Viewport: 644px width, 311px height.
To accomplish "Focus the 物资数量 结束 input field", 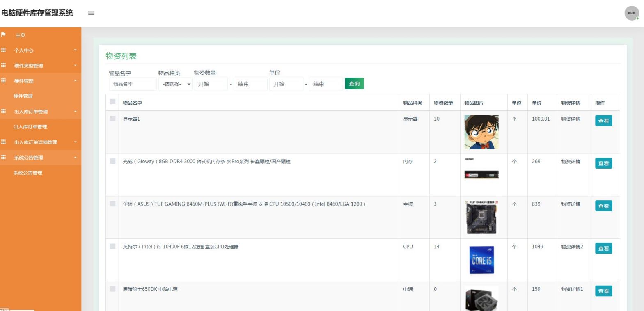I will 250,84.
